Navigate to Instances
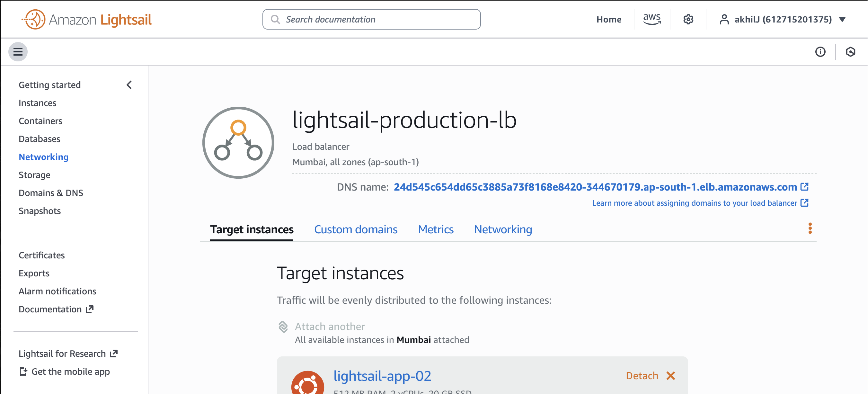This screenshot has width=868, height=394. pos(37,103)
